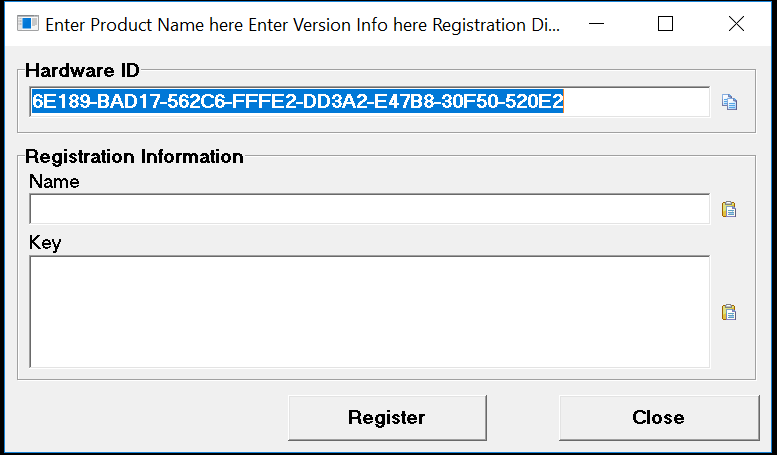Maximize the Registration Dialog window

pyautogui.click(x=665, y=23)
